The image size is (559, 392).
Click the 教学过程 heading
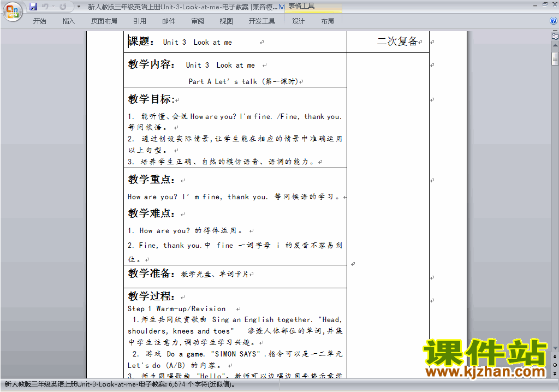click(x=152, y=296)
